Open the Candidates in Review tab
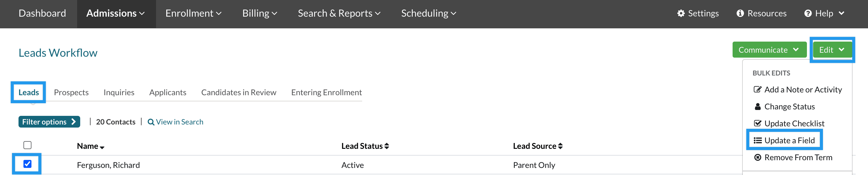868x175 pixels. coord(238,92)
